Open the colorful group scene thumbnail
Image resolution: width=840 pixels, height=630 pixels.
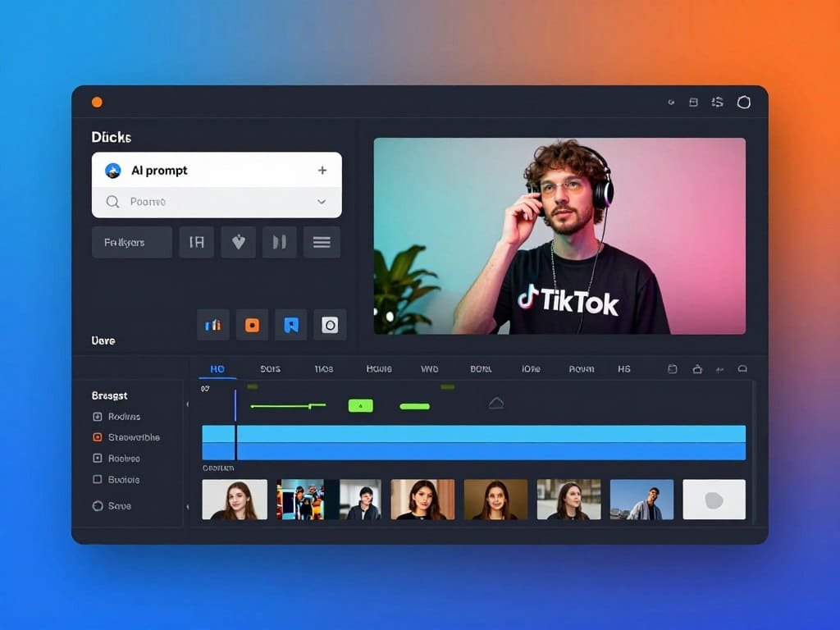300,500
